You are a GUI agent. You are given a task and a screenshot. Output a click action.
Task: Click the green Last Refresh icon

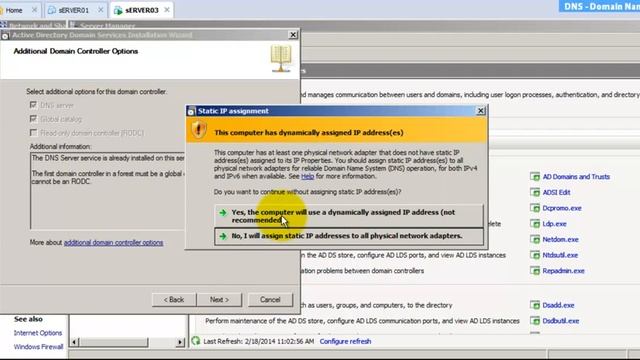point(196,340)
